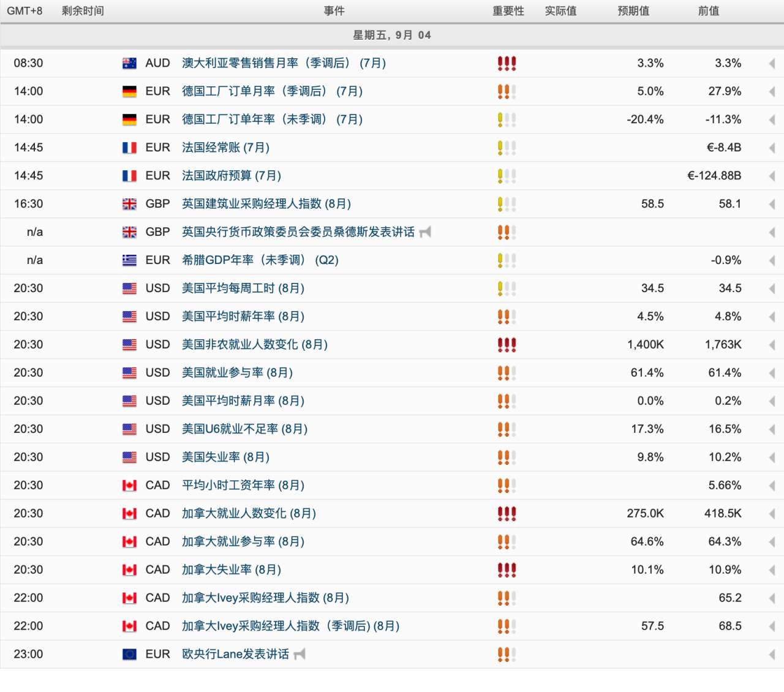Click Canada flag beside 平均小时工资年率
This screenshot has height=692, width=784.
point(129,486)
